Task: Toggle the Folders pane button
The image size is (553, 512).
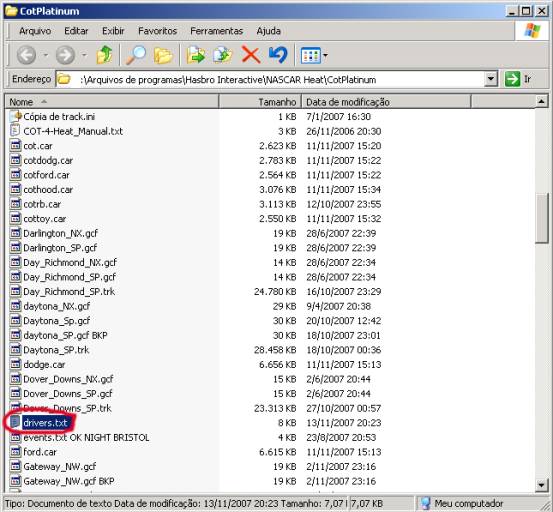Action: click(163, 55)
